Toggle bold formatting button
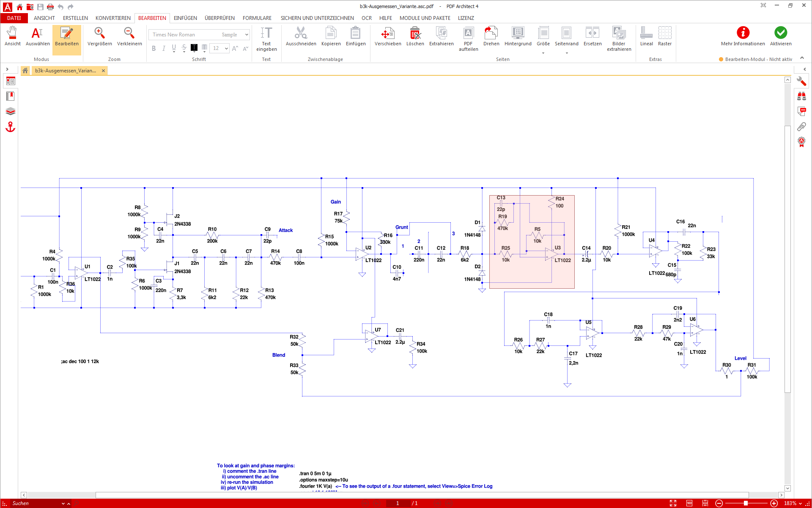 (x=154, y=48)
